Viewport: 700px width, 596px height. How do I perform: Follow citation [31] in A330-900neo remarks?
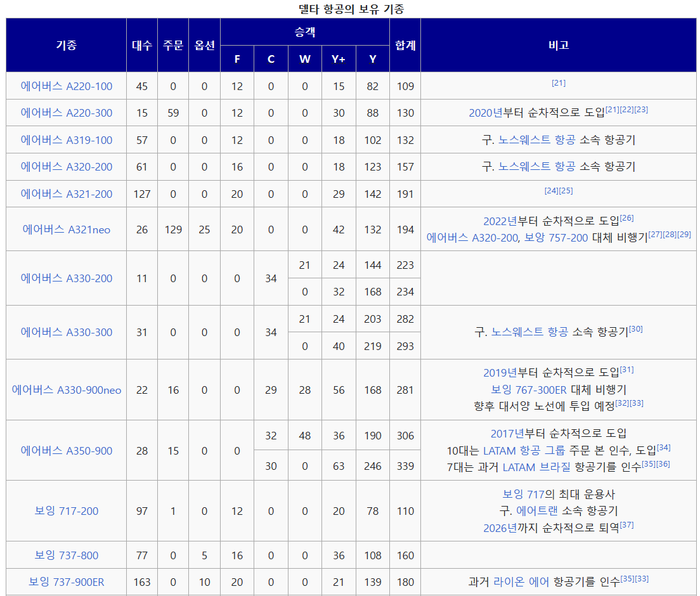click(627, 370)
